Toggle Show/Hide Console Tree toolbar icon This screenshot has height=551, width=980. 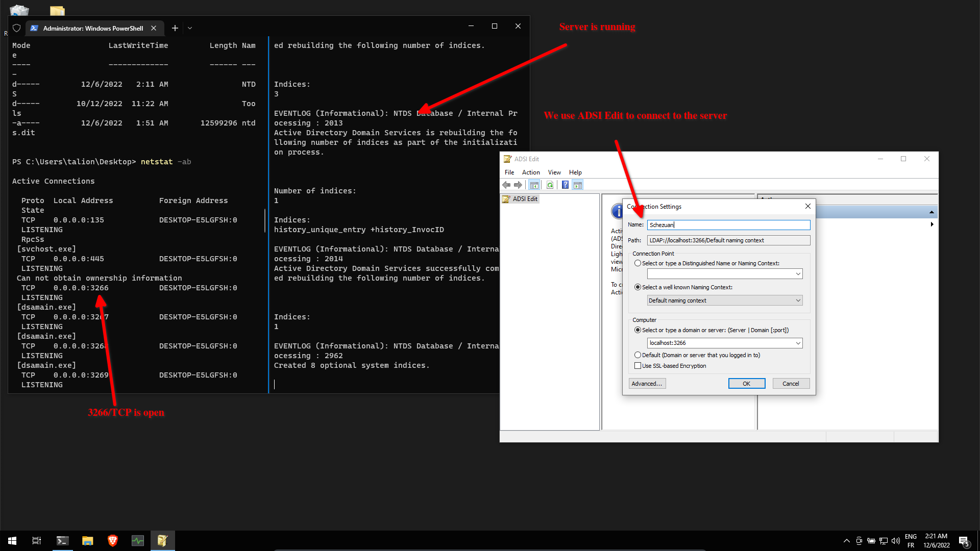click(x=534, y=185)
